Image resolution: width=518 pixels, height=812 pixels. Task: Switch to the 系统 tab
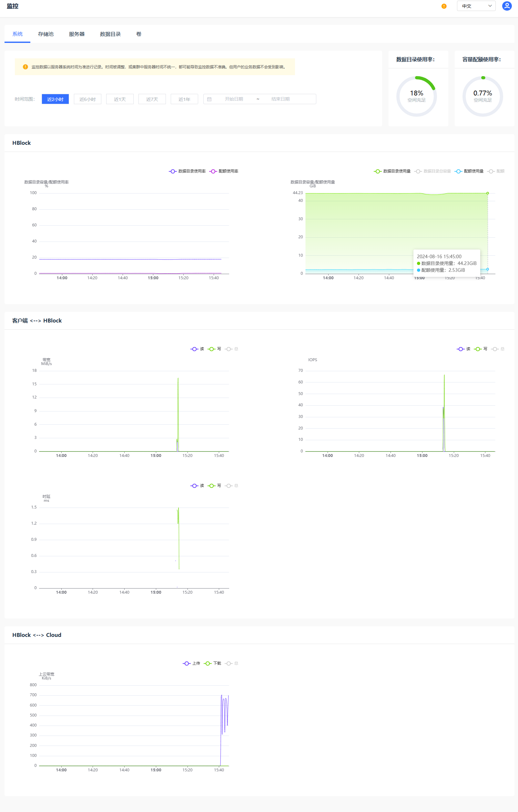[17, 34]
